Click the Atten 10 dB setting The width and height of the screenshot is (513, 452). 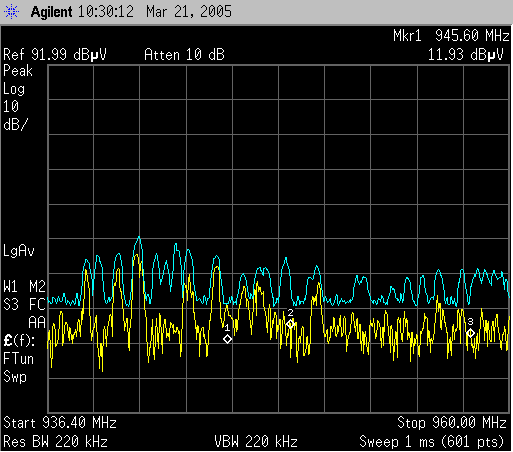click(184, 55)
